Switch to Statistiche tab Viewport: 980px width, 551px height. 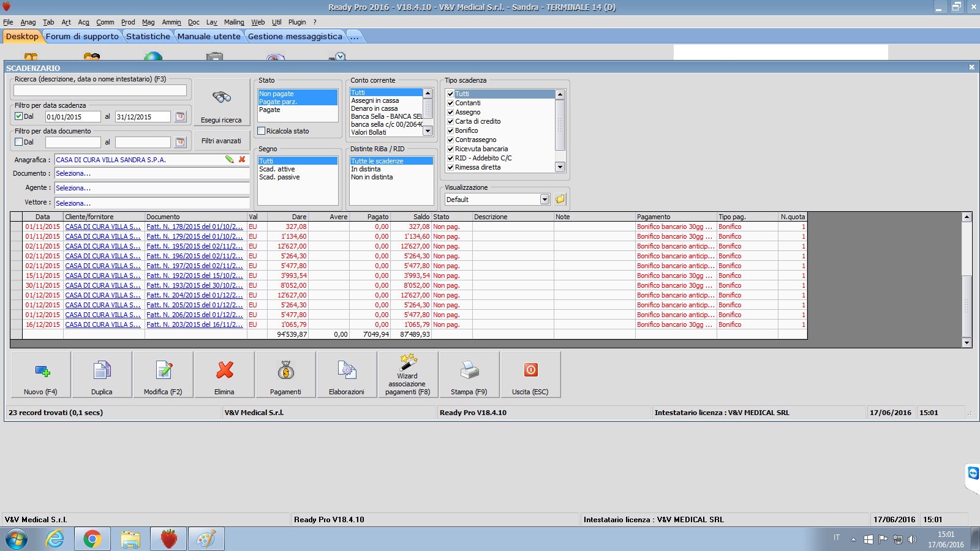point(148,36)
